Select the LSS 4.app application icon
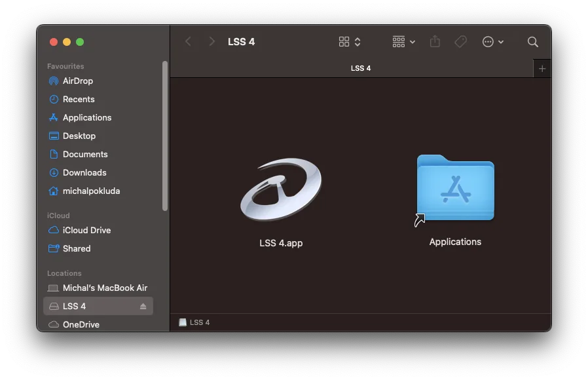Screen dimensions: 588x380 (x=281, y=189)
